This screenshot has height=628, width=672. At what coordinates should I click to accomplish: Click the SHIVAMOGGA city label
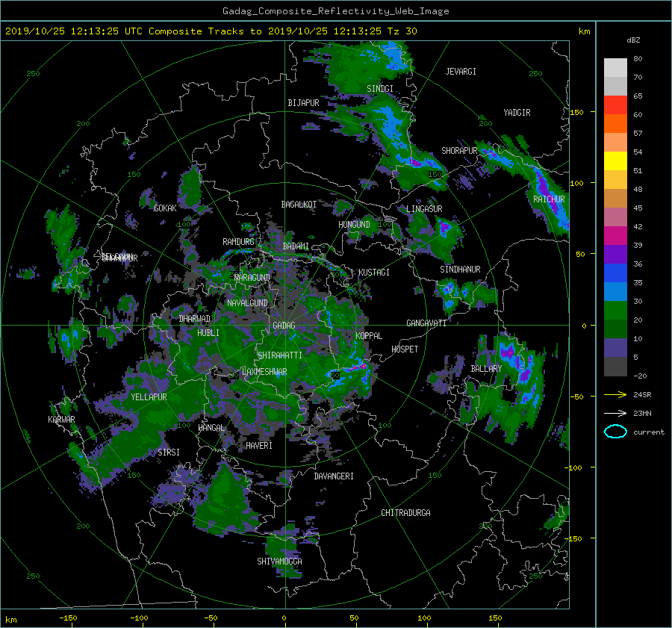pos(279,561)
